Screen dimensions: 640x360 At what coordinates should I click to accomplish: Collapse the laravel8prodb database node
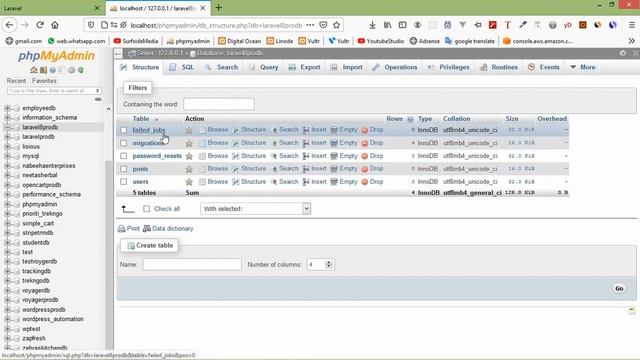tap(7, 127)
